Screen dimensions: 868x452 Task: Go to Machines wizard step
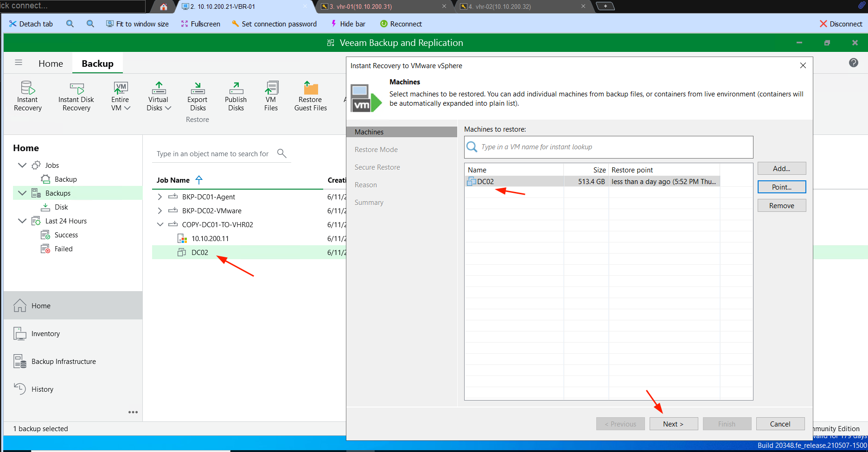coord(402,132)
